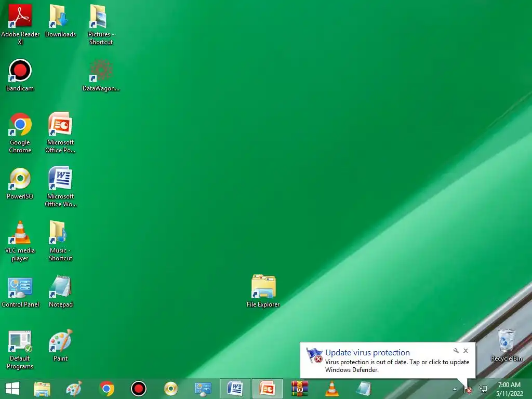Open the network tray icon
Viewport: 532px width, 399px height.
coord(483,389)
